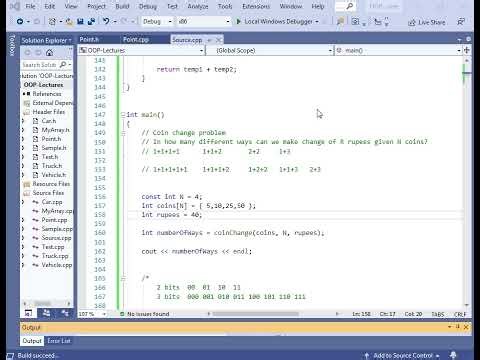Open the Solution Explorer title dropdown arrow
Screen dimensions: 480x360
(x=70, y=41)
